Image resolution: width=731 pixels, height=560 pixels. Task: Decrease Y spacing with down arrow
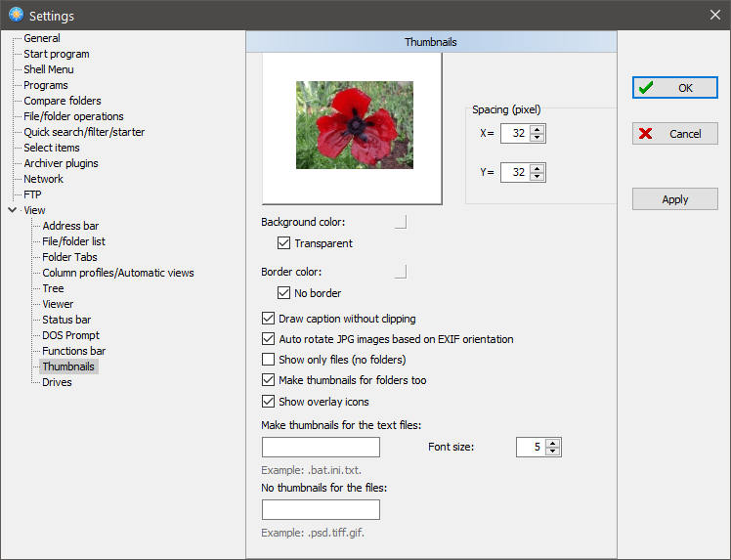(x=537, y=176)
